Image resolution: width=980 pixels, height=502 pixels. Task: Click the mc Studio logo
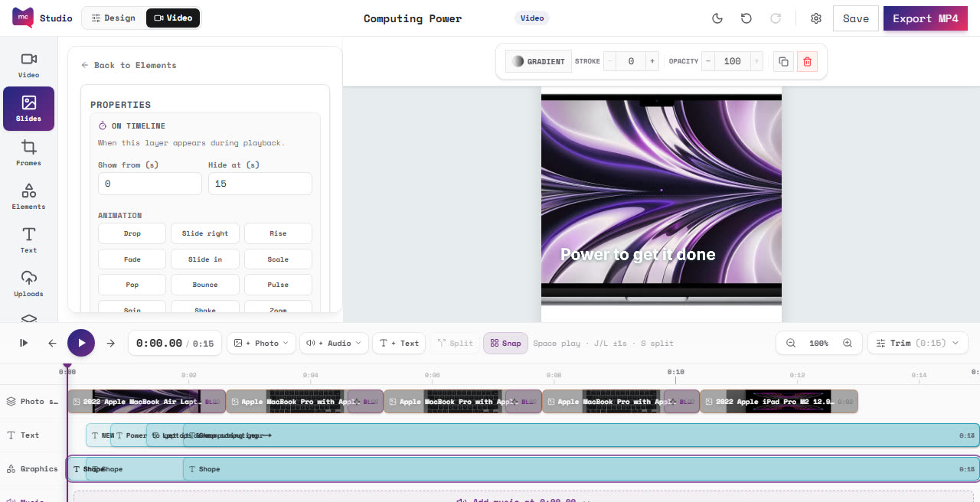point(42,18)
